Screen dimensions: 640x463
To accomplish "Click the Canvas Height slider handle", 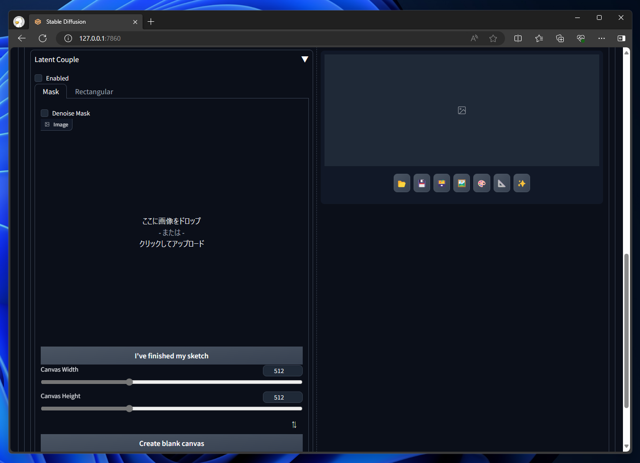I will pos(129,409).
